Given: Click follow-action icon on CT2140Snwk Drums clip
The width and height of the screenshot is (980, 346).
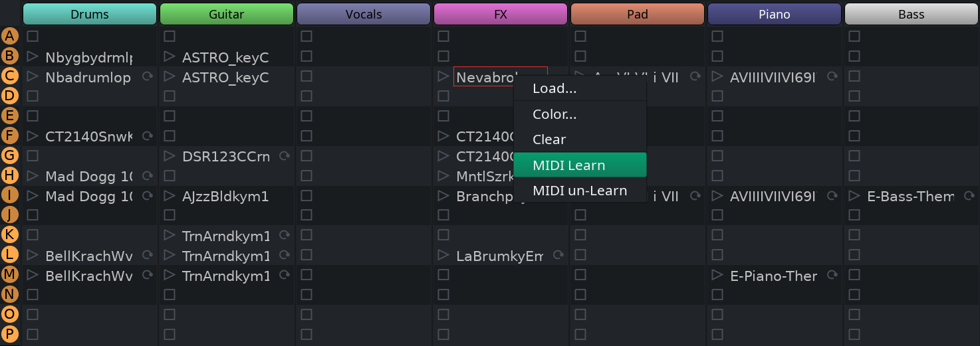Looking at the screenshot, I should point(147,136).
